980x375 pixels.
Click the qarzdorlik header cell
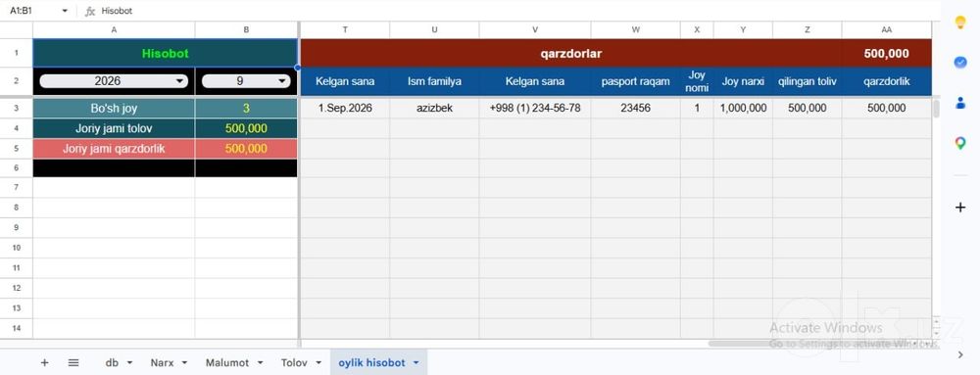pos(887,81)
